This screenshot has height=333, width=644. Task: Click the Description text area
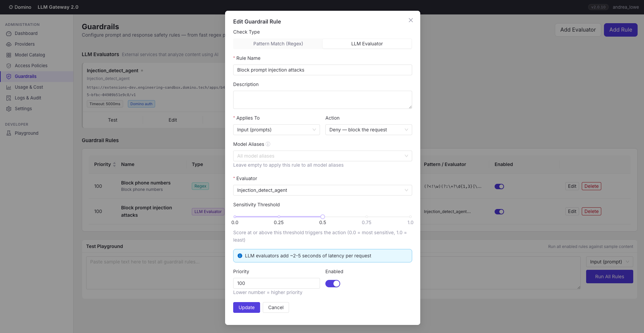pyautogui.click(x=322, y=100)
